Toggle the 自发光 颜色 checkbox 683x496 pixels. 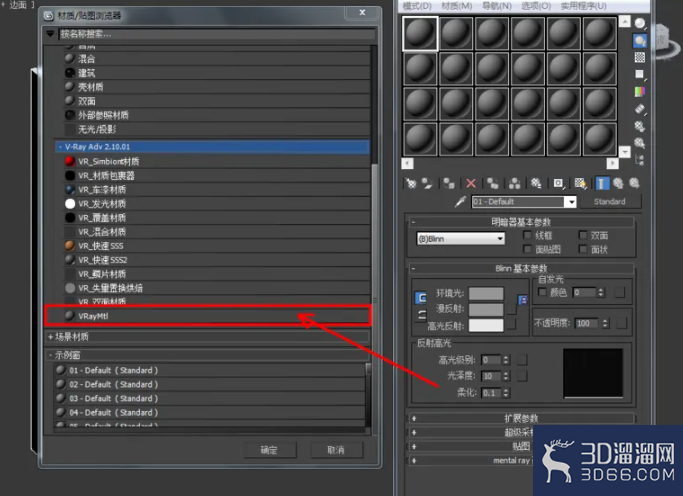[542, 292]
